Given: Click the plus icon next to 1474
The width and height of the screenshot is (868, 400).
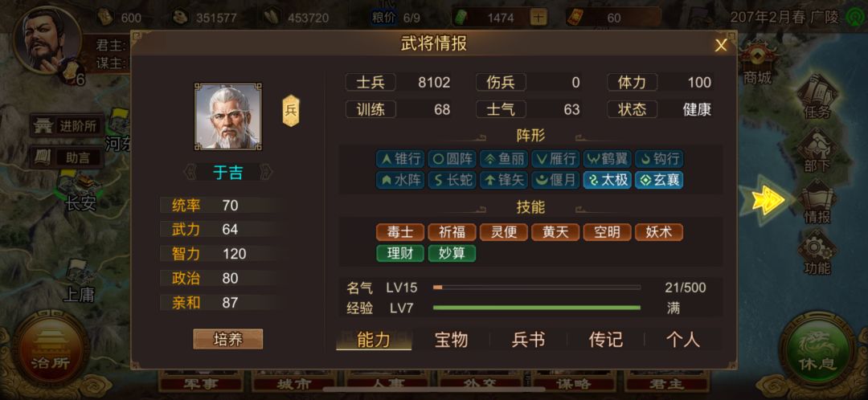Looking at the screenshot, I should tap(538, 18).
